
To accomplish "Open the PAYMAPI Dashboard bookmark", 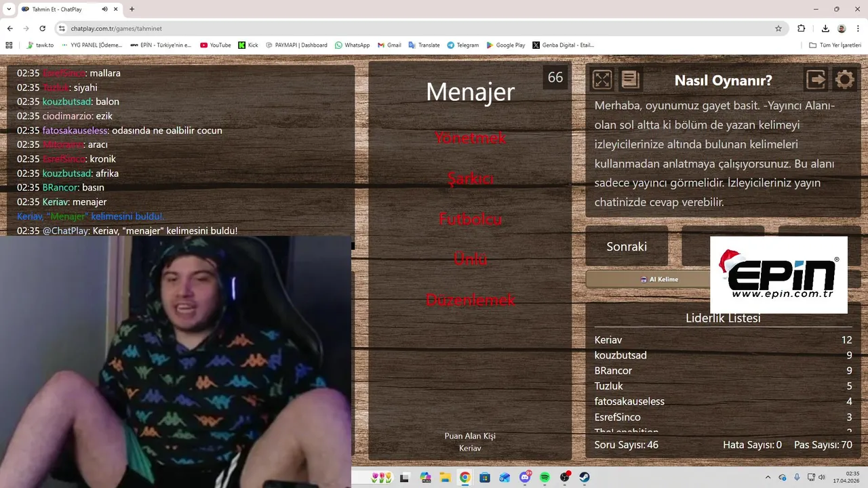I will 296,45.
